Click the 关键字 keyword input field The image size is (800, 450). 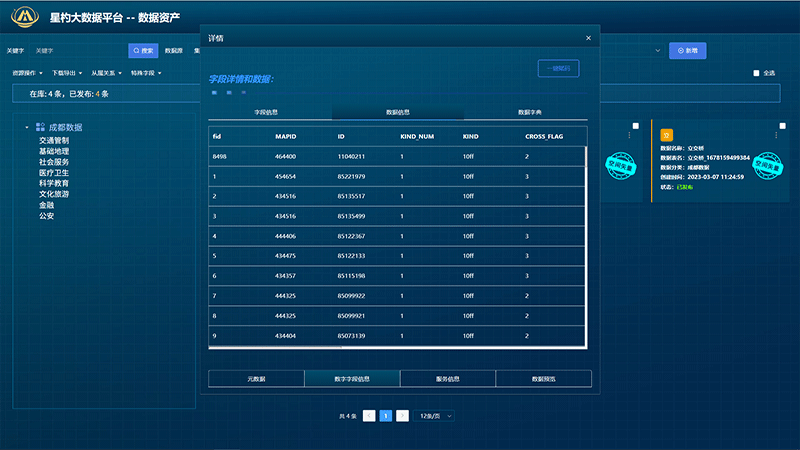(75, 50)
